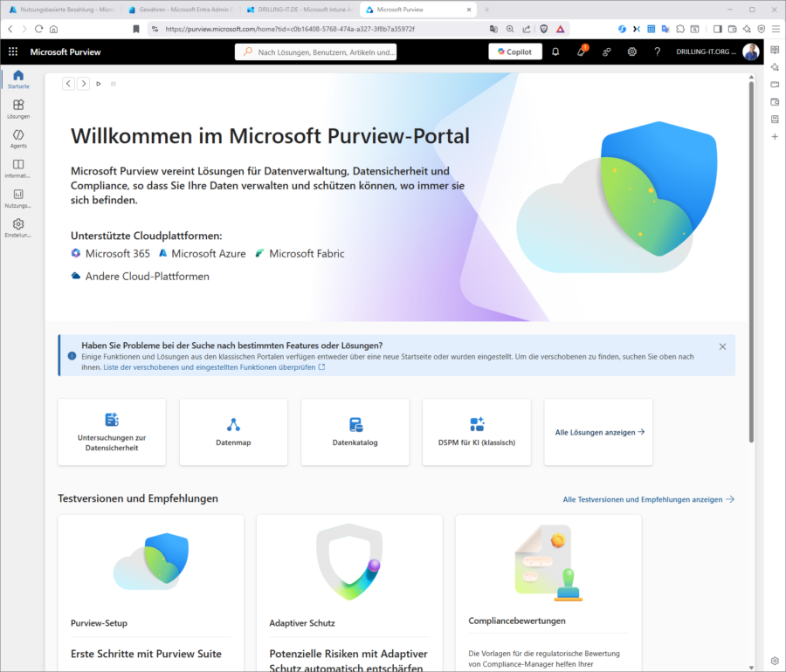Screen dimensions: 786x672
Task: Switch to Gewähren - Microsoft Entra tab
Action: click(x=181, y=10)
